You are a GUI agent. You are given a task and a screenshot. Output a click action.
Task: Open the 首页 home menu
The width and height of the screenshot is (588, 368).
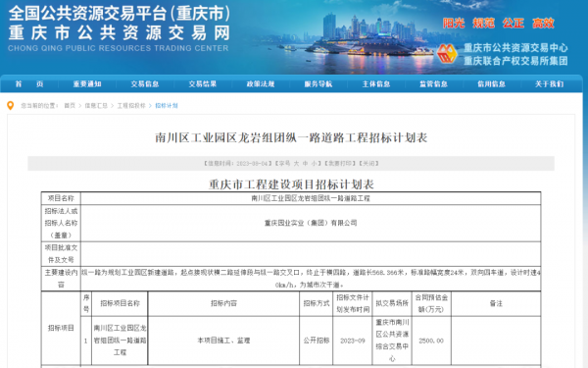[x=28, y=84]
